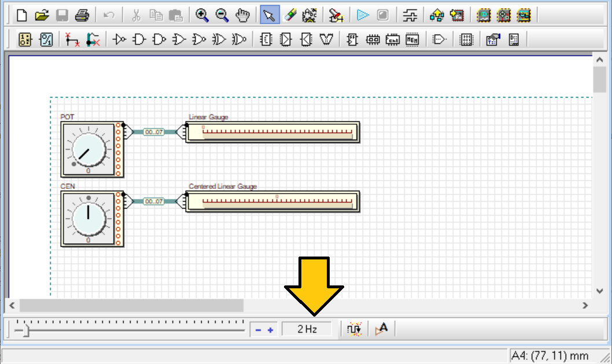
Task: Open the input switch components icon
Action: (25, 39)
